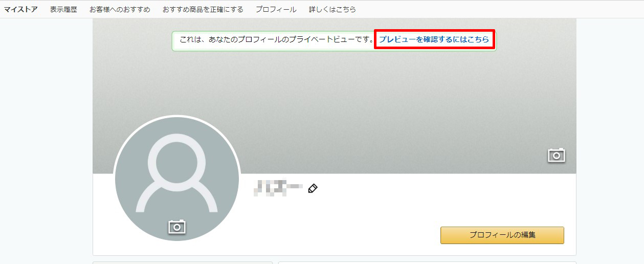Image resolution: width=644 pixels, height=264 pixels.
Task: Click empty space right of 詳しくはこちら
Action: [x=486, y=9]
